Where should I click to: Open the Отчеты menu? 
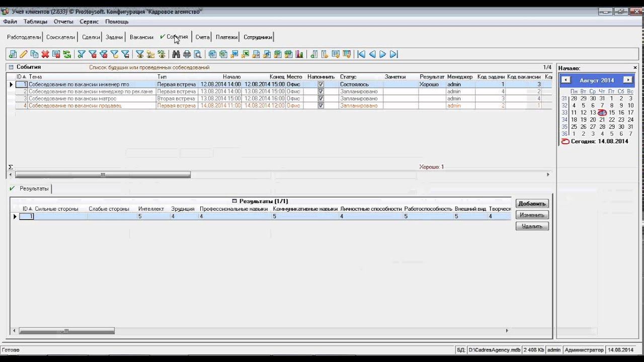point(63,22)
